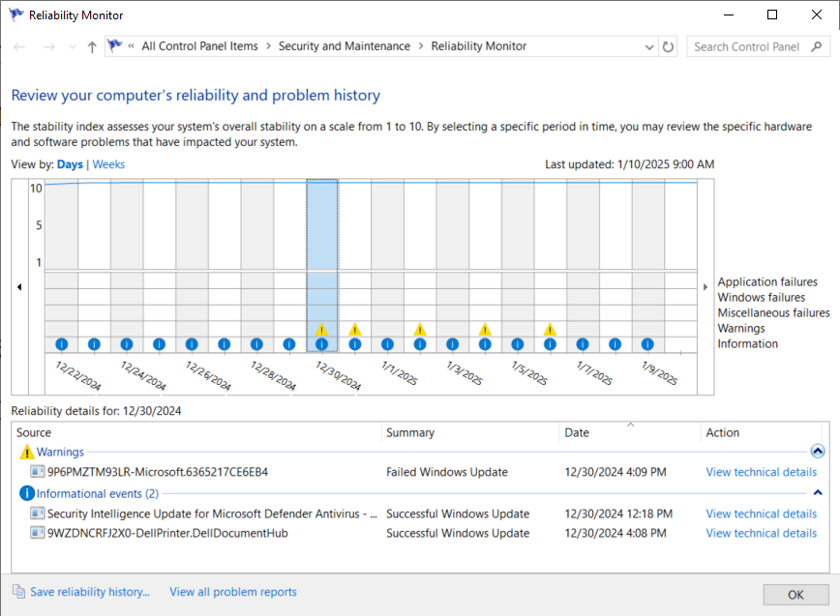The width and height of the screenshot is (840, 616).
Task: Click the magnifier icon in Search Control Panel
Action: 816,46
